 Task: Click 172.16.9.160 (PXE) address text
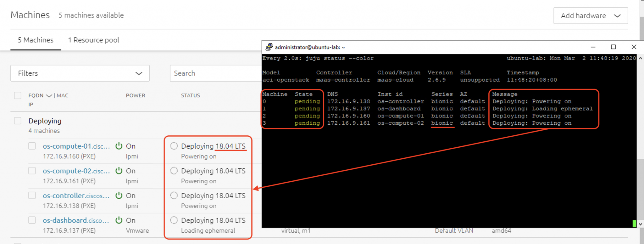tap(69, 156)
